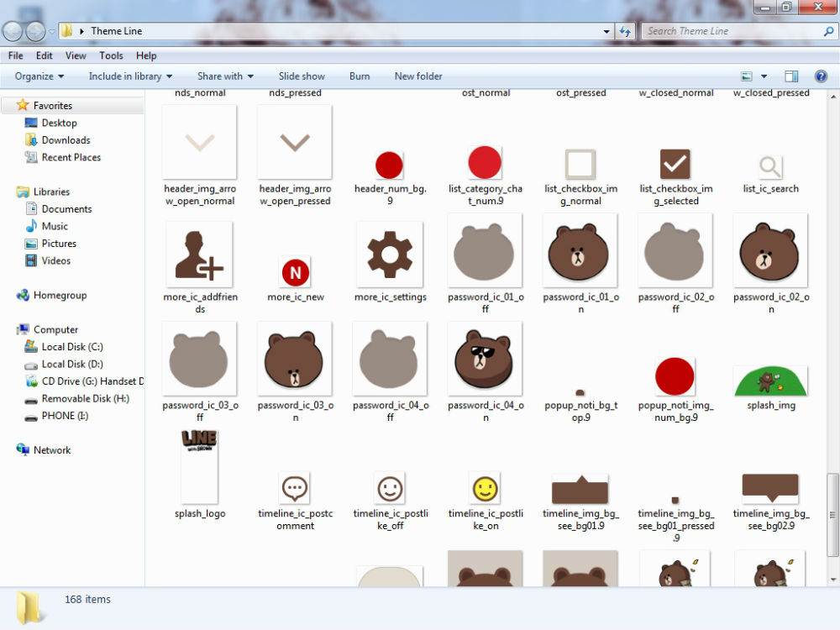
Task: Click the Forward navigation arrow
Action: tap(35, 31)
